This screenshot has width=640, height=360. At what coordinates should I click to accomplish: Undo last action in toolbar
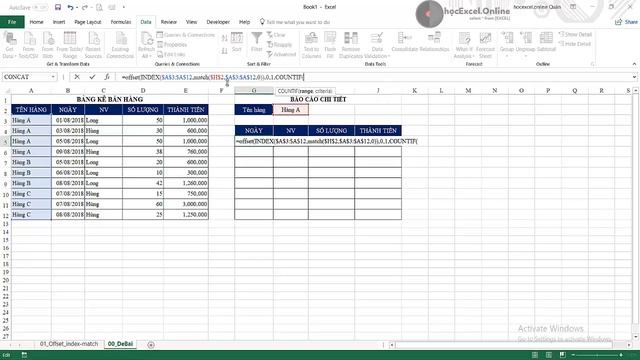click(71, 7)
